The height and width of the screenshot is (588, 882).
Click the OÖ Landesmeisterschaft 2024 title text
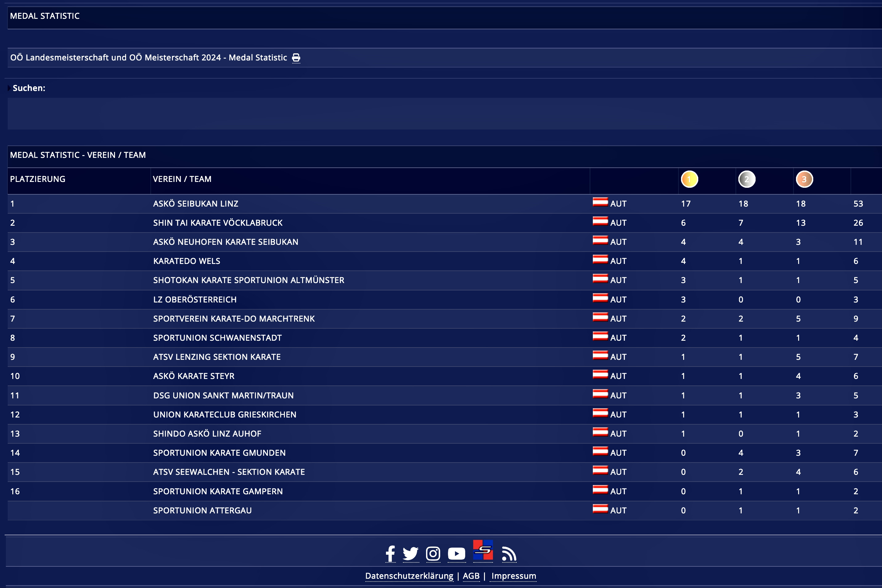(148, 58)
